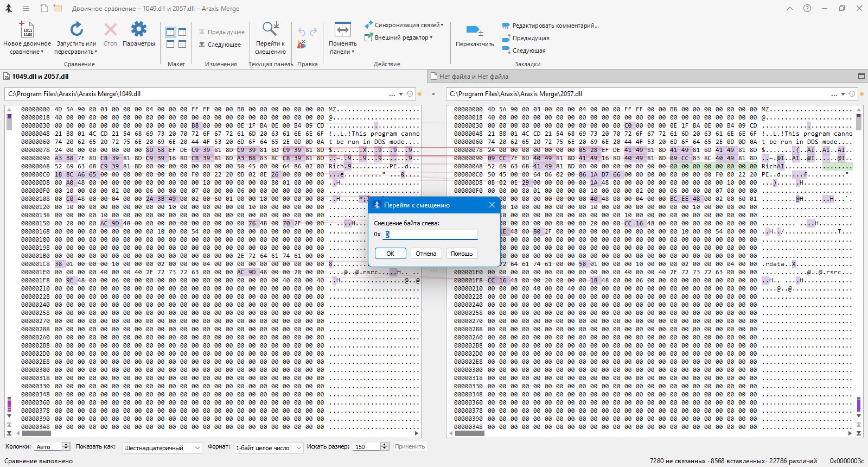Click the Новое двоичное сравнение icon
This screenshot has height=467, width=868.
(x=27, y=29)
